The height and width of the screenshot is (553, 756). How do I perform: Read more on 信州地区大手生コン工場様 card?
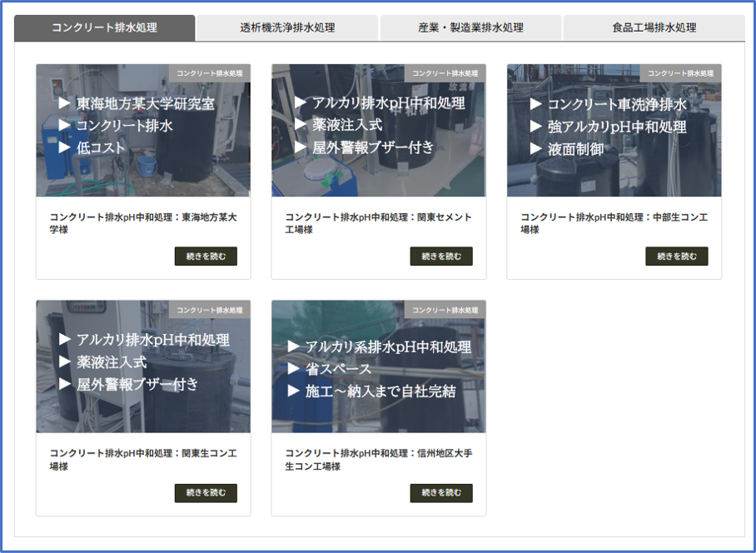coord(440,493)
